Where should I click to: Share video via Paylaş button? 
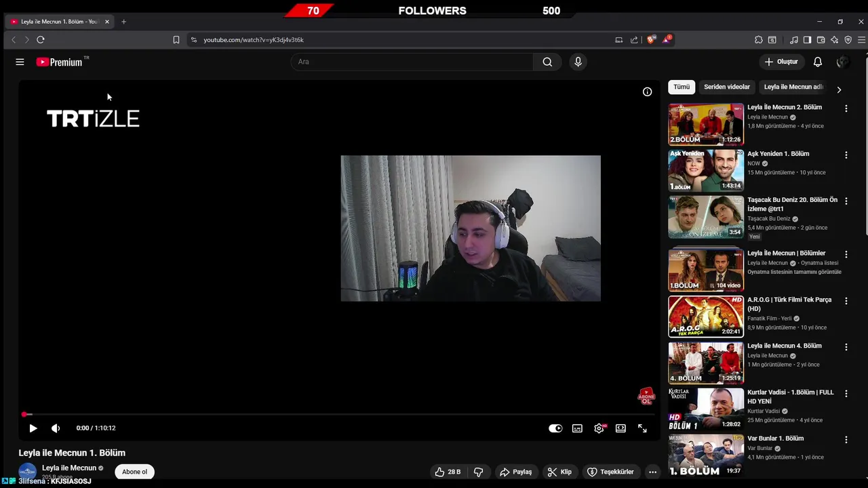[515, 472]
